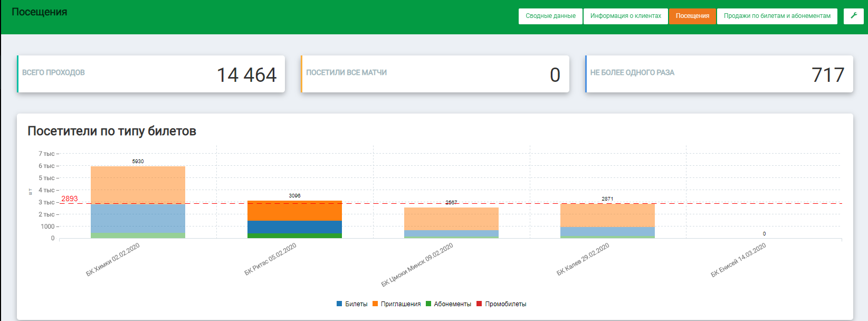Click the БК Енисей 14.03.2020 axis label
868x321 pixels.
coord(738,260)
